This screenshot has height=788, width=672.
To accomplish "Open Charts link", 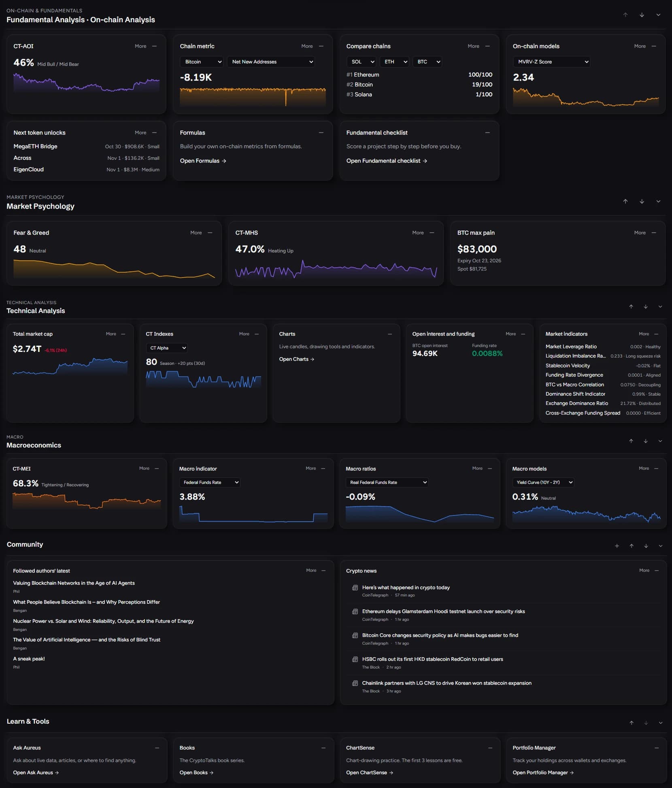I will click(x=296, y=359).
